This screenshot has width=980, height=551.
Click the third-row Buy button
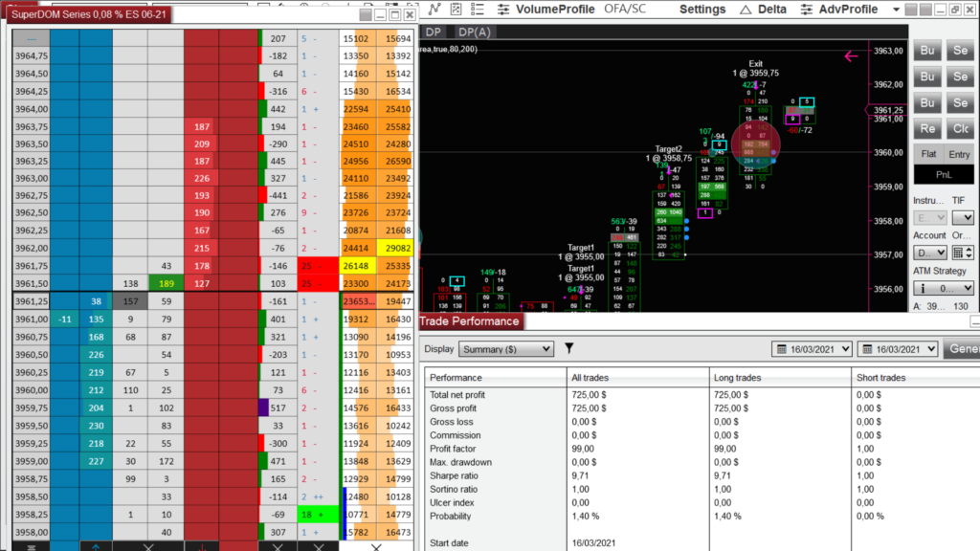tap(927, 102)
